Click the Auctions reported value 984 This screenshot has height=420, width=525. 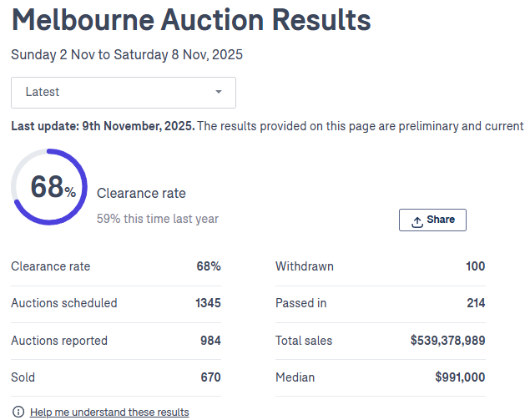pyautogui.click(x=210, y=341)
